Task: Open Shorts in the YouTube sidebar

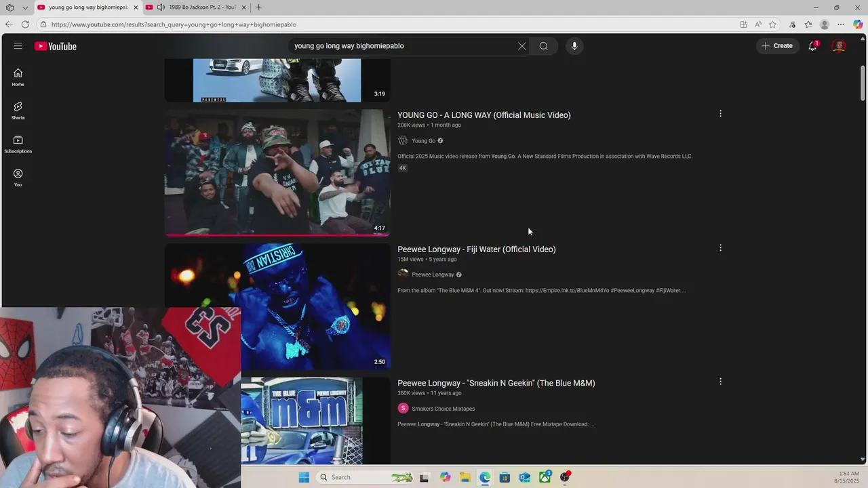Action: click(18, 110)
